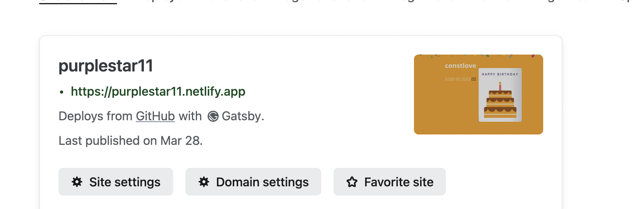The image size is (644, 209).
Task: Open the Domain settings button
Action: (253, 182)
